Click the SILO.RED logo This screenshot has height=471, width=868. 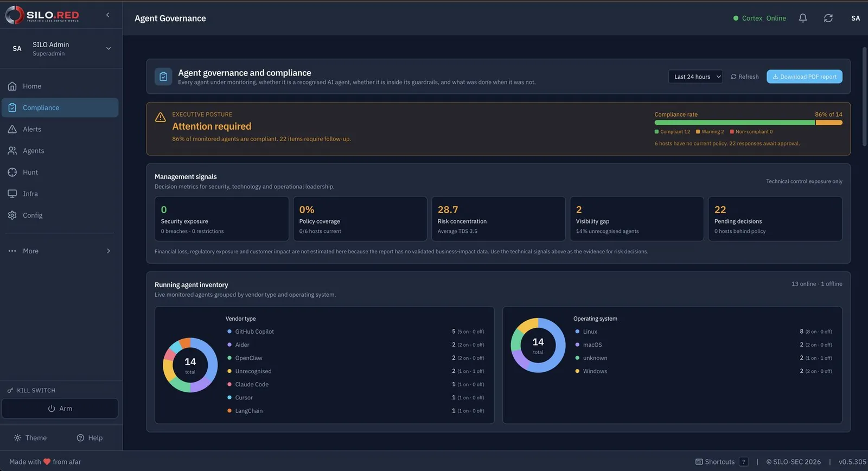click(42, 15)
